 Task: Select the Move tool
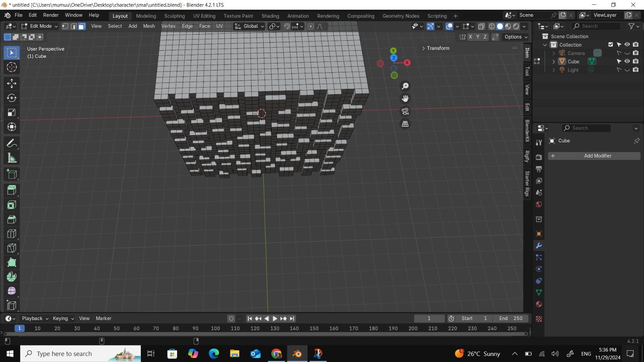pos(12,83)
